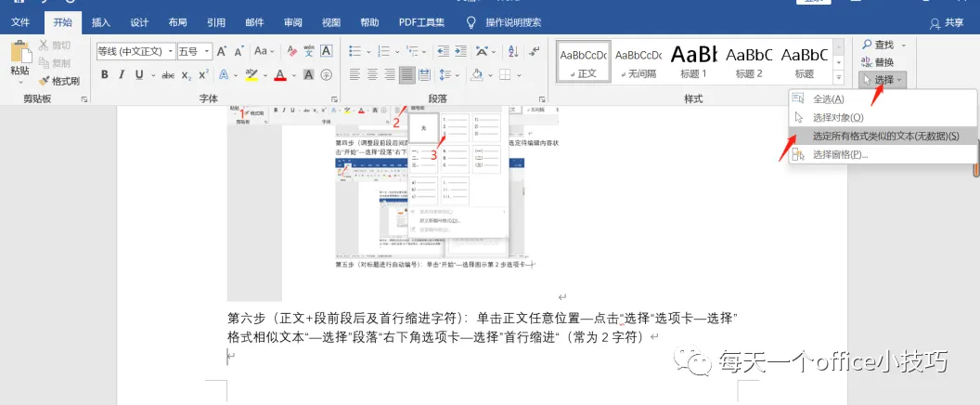Center the paragraph text
This screenshot has height=405, width=980.
(372, 75)
